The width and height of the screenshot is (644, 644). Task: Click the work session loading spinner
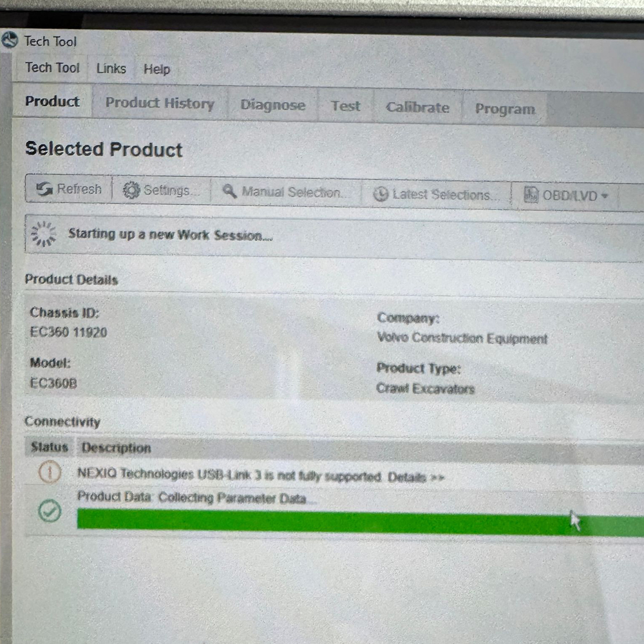pos(44,234)
